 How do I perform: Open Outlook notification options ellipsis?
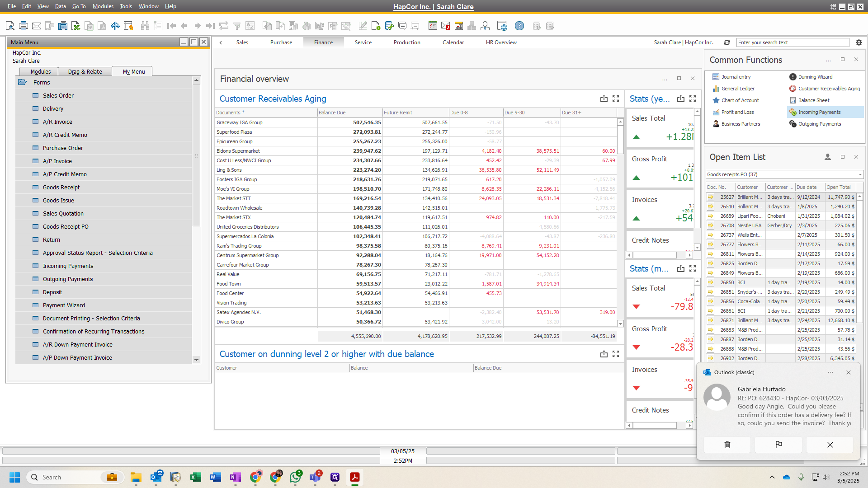click(x=830, y=372)
